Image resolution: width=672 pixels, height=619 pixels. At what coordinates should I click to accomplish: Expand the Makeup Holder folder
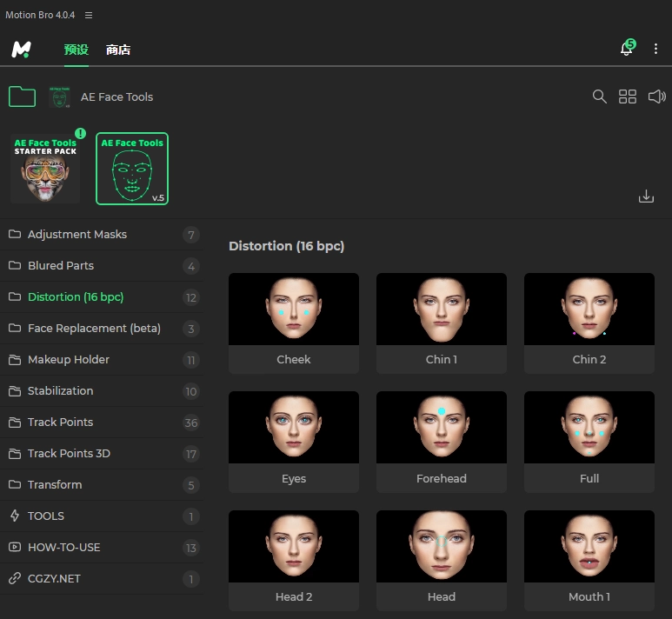coord(102,360)
